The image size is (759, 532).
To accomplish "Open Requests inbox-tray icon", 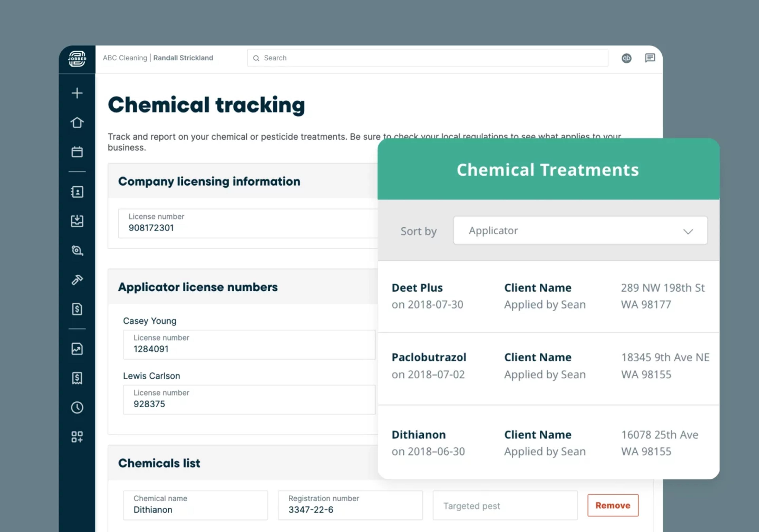I will pyautogui.click(x=77, y=221).
